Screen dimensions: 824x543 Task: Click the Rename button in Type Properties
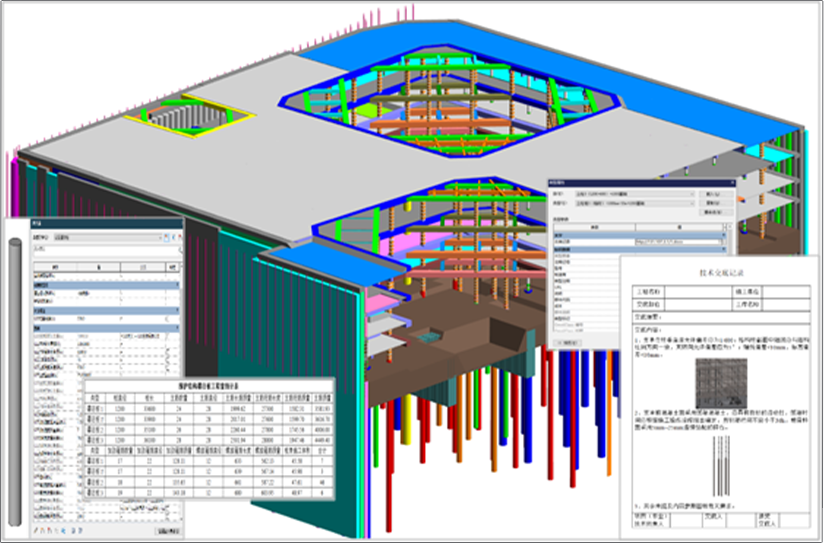pos(714,213)
